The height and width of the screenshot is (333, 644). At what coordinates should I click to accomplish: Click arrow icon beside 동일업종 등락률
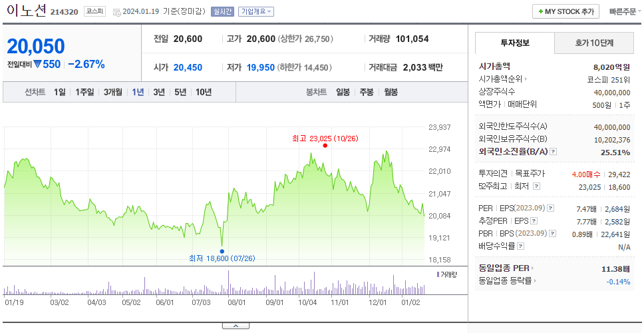[x=535, y=281]
